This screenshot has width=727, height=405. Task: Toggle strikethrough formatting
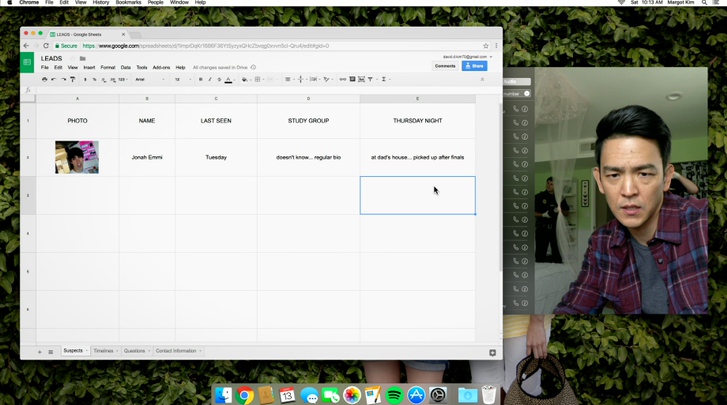pyautogui.click(x=219, y=79)
